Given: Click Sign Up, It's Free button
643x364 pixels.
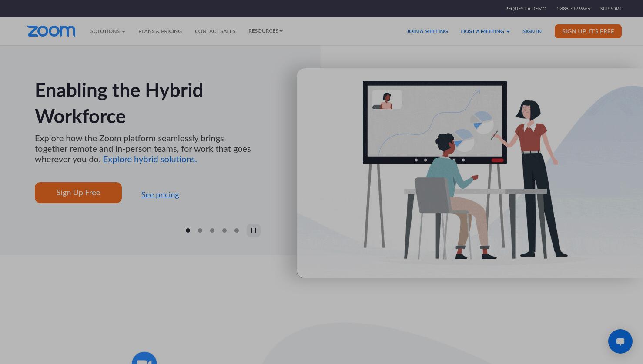Looking at the screenshot, I should pos(588,31).
